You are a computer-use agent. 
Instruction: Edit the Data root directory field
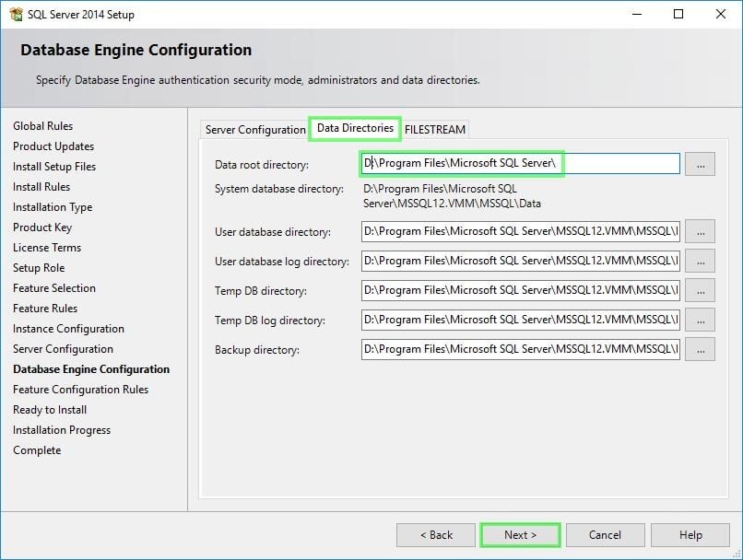[520, 163]
